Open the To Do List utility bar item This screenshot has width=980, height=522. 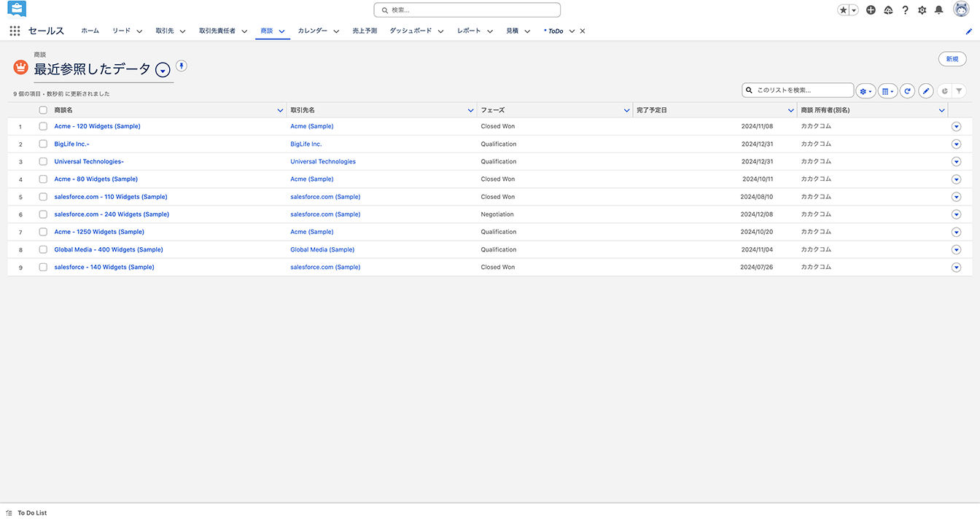point(26,513)
